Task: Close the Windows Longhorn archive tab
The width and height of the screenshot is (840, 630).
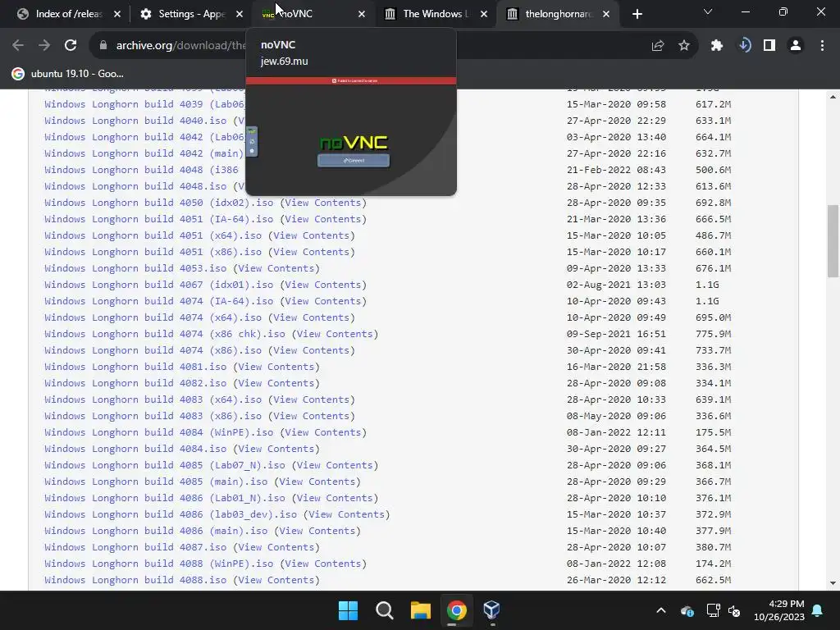Action: [484, 14]
